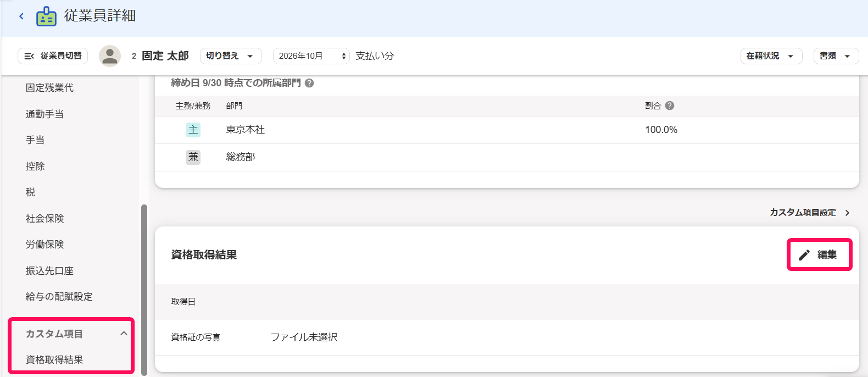Viewport: 868px width, 377px height.
Task: Click the employee name 固定 太郎
Action: tap(165, 56)
